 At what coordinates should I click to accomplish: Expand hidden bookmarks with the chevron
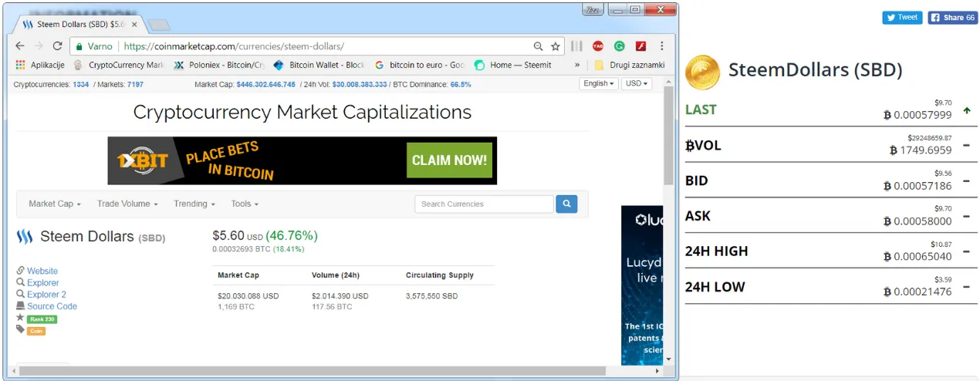click(x=577, y=66)
